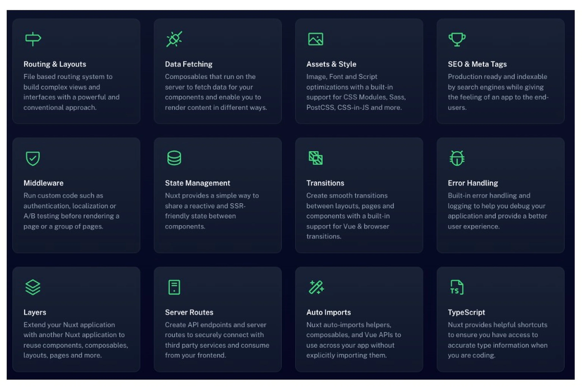Select the Transitions tiles icon
Image resolution: width=582 pixels, height=392 pixels.
[316, 158]
